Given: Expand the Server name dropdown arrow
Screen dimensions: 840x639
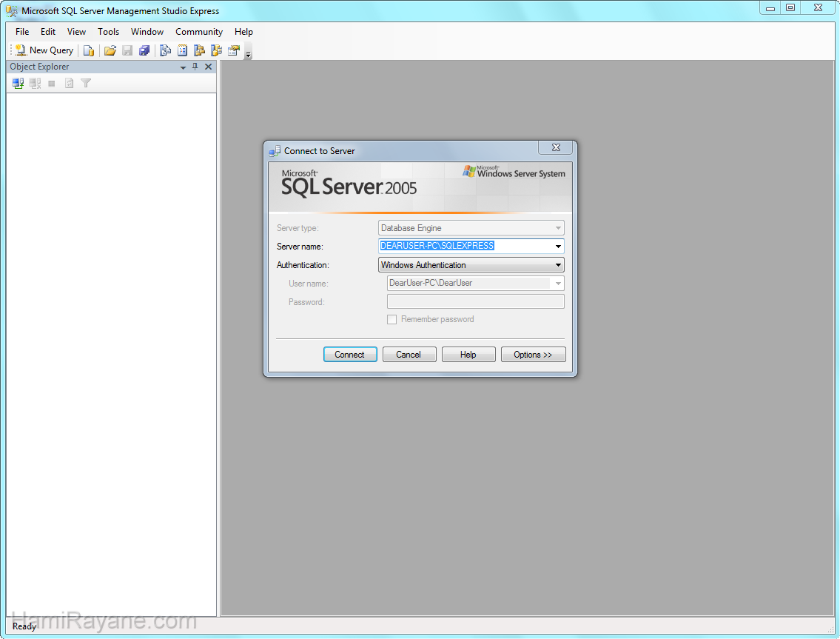Looking at the screenshot, I should tap(558, 246).
